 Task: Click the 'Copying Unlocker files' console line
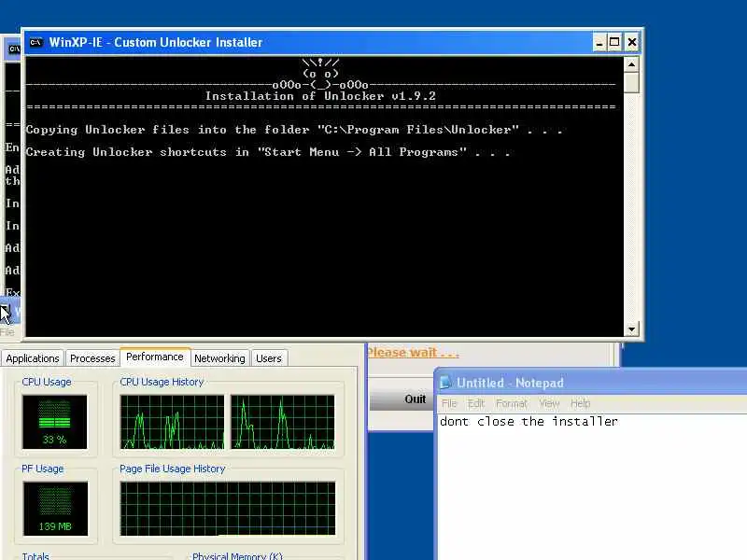[294, 130]
